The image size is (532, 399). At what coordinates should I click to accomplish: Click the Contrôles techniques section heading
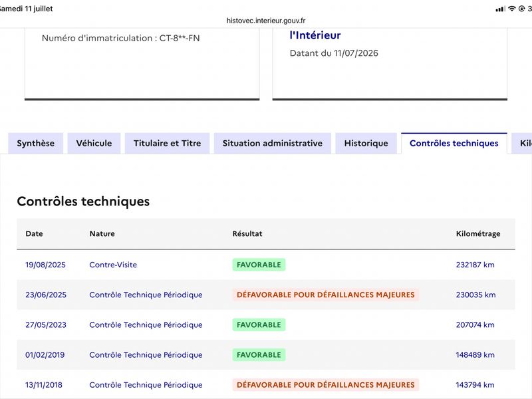click(x=83, y=201)
